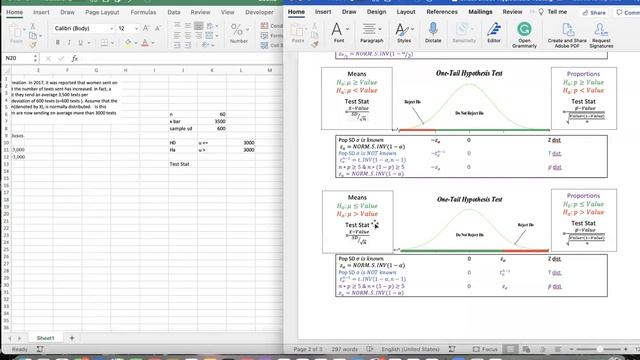Viewport: 640px width, 360px height.
Task: Open Word Design tab
Action: coord(376,12)
